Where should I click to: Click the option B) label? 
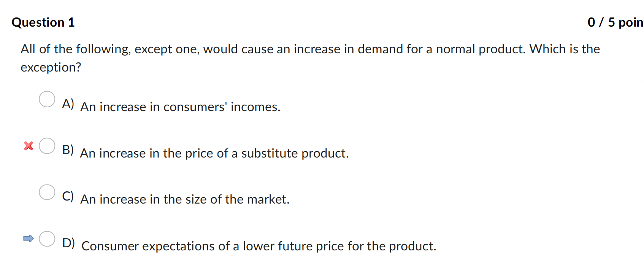[x=68, y=150]
